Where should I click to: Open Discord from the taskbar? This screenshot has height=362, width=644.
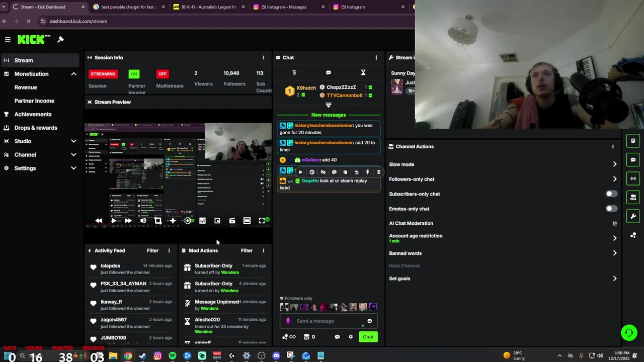(276, 356)
